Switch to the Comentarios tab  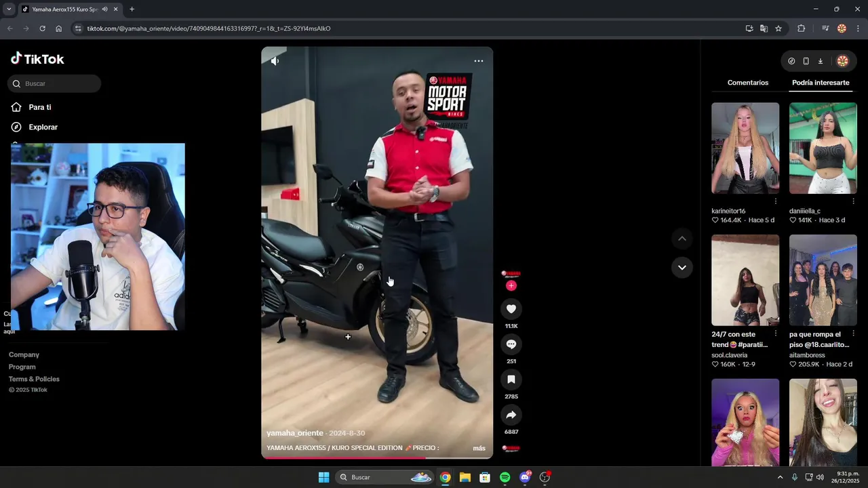[x=748, y=83]
